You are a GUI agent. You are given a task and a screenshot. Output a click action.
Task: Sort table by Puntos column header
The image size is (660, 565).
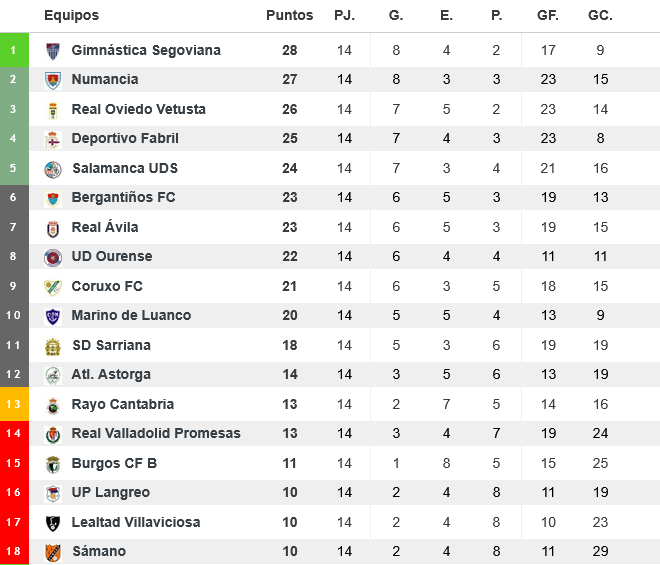289,16
